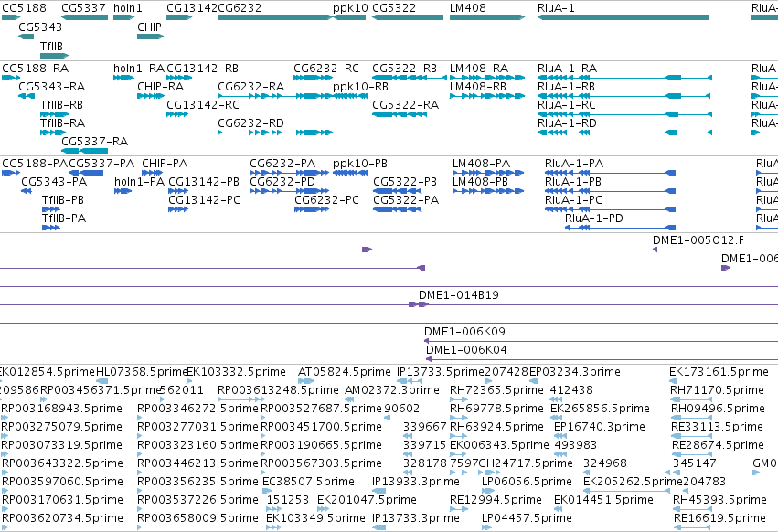Select the HL07368.5prime EST
778x532 pixels.
pos(101,381)
